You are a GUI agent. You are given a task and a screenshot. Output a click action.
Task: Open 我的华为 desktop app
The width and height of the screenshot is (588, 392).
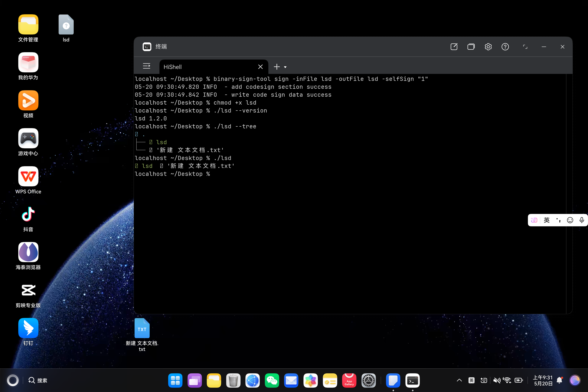click(28, 66)
